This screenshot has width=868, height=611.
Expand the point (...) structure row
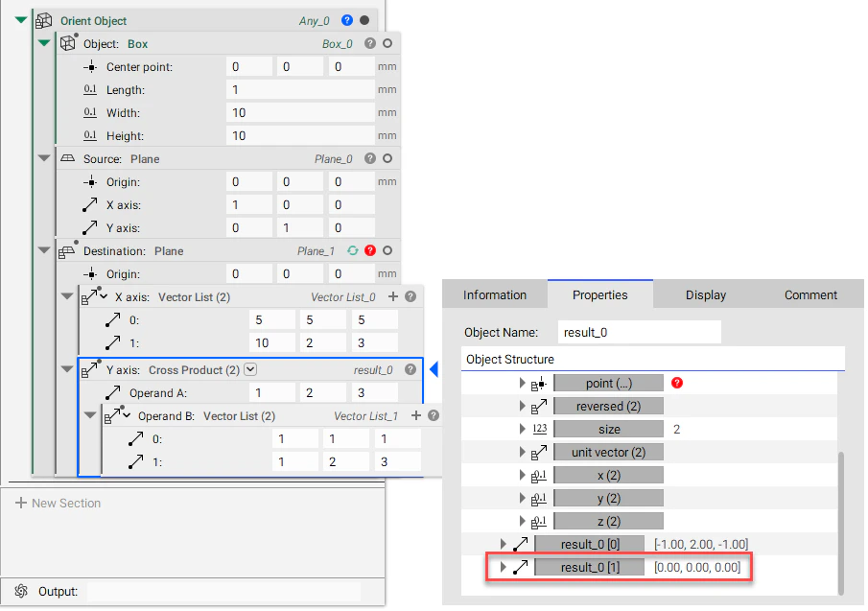(522, 383)
